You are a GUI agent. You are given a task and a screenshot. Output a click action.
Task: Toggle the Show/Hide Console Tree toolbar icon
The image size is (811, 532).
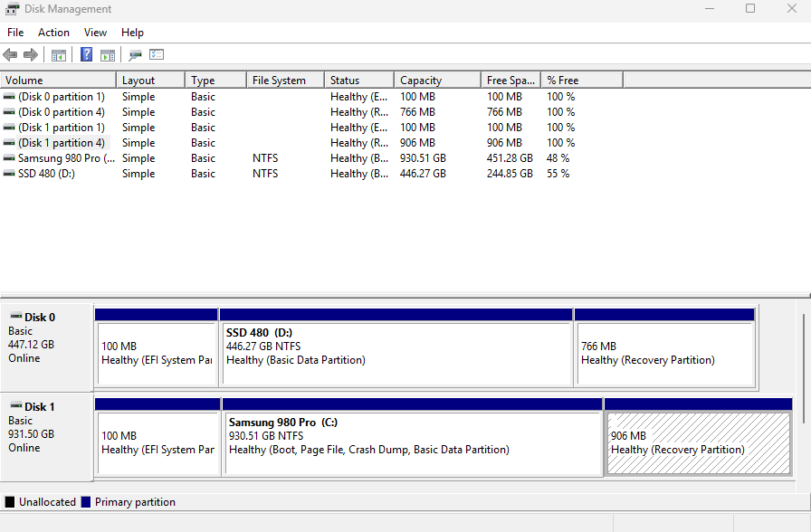[59, 55]
